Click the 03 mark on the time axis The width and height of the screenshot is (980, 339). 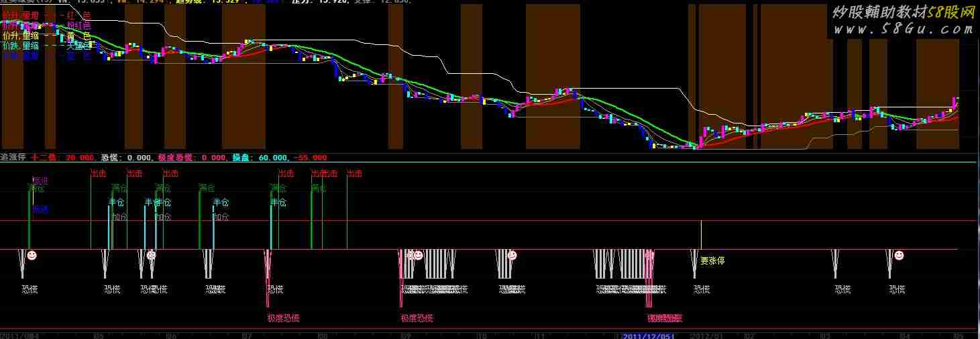tap(826, 334)
